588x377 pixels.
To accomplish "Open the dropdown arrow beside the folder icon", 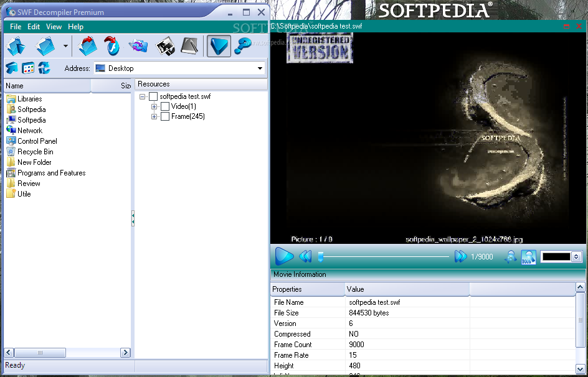I will pos(65,46).
